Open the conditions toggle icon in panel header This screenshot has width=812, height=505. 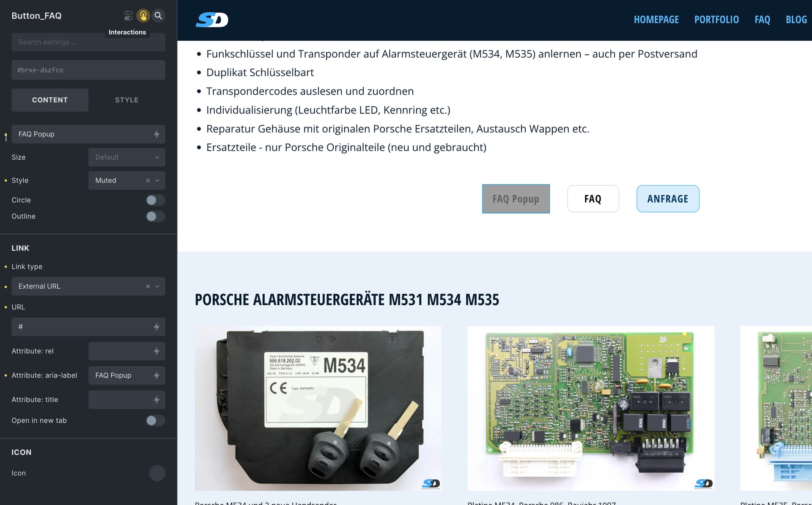click(x=128, y=16)
